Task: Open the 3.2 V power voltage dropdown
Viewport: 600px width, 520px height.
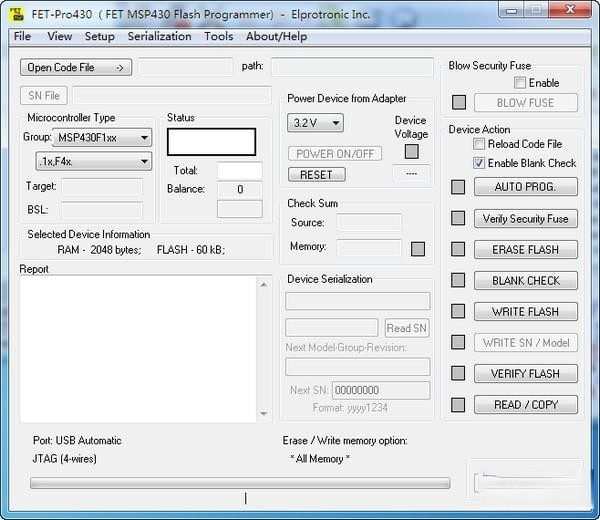Action: (x=315, y=123)
